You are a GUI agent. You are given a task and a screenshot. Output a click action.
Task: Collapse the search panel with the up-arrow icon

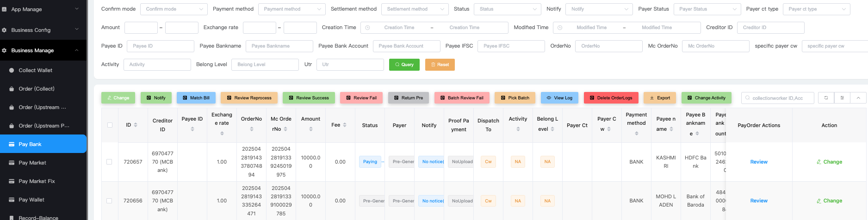coord(858,98)
